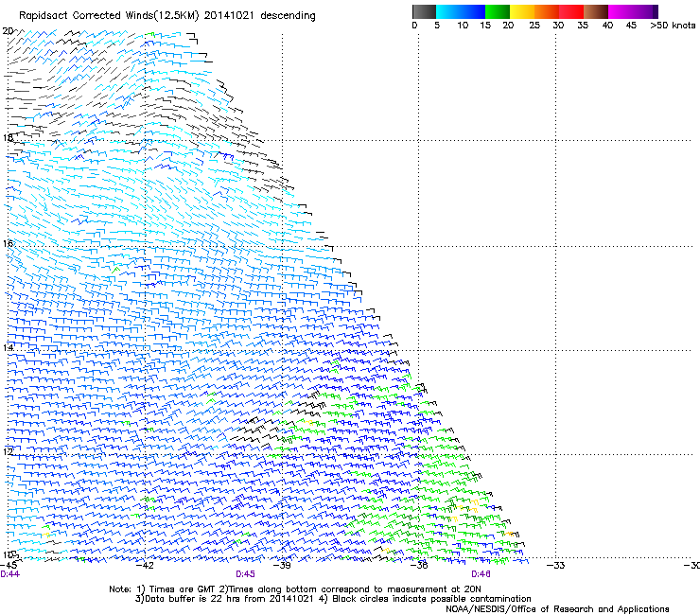Click the purple time label 'D:44'

(x=9, y=574)
